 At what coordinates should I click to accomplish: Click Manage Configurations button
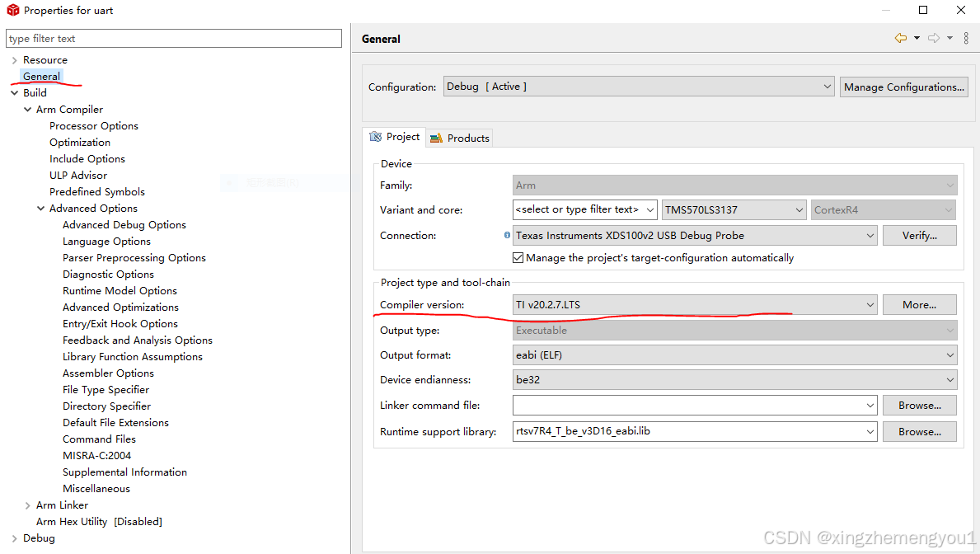903,87
